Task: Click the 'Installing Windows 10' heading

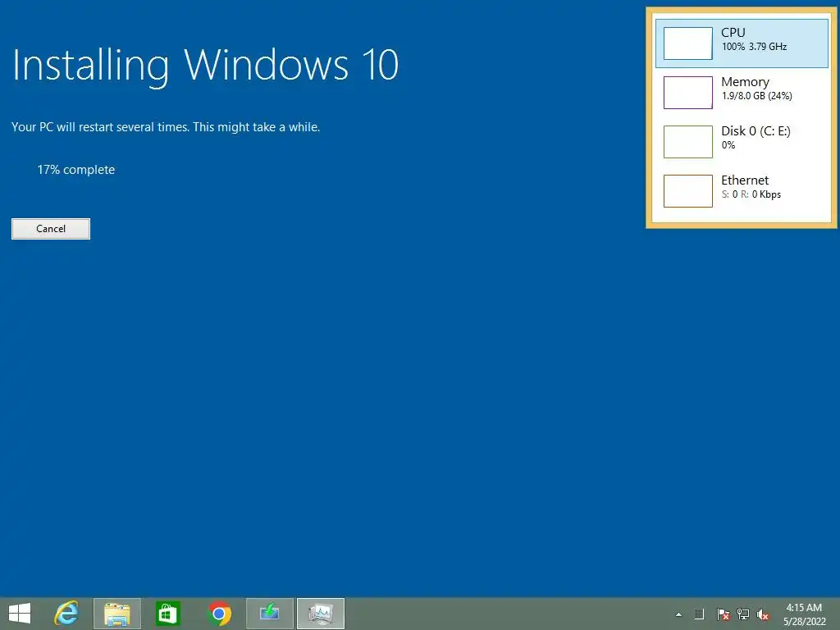Action: 205,66
